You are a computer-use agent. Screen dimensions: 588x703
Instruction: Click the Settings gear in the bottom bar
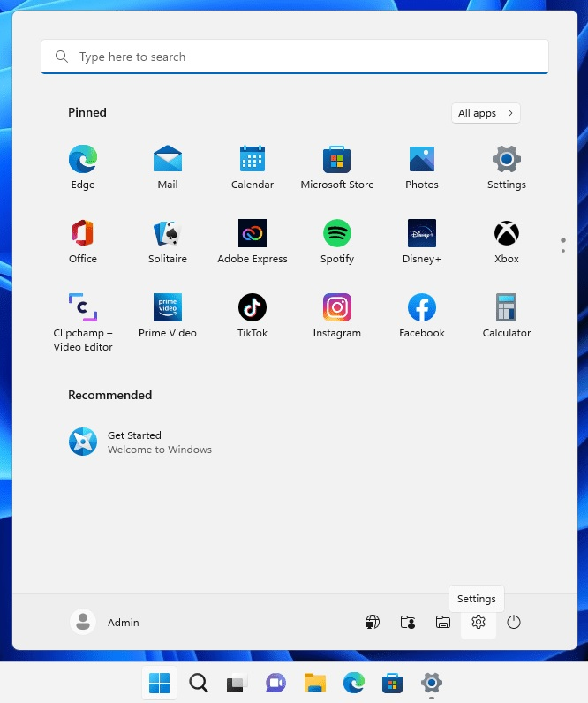(x=479, y=622)
